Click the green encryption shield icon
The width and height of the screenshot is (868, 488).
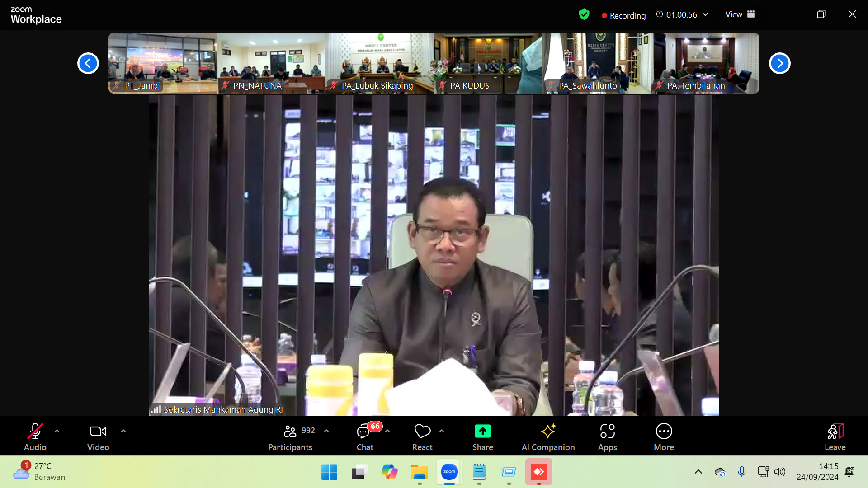coord(584,15)
